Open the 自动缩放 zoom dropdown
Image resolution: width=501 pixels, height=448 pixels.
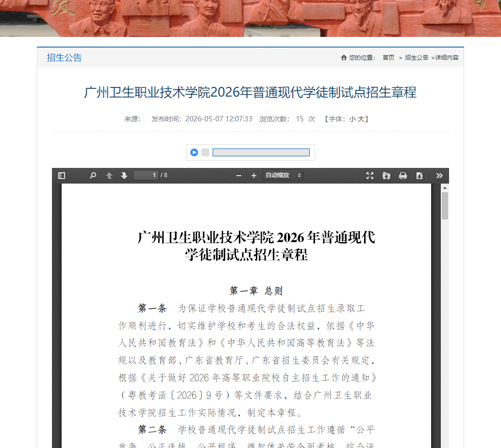point(283,175)
